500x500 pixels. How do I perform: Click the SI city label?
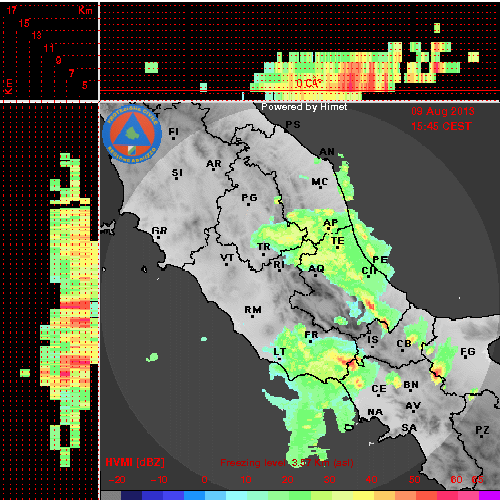tap(177, 173)
